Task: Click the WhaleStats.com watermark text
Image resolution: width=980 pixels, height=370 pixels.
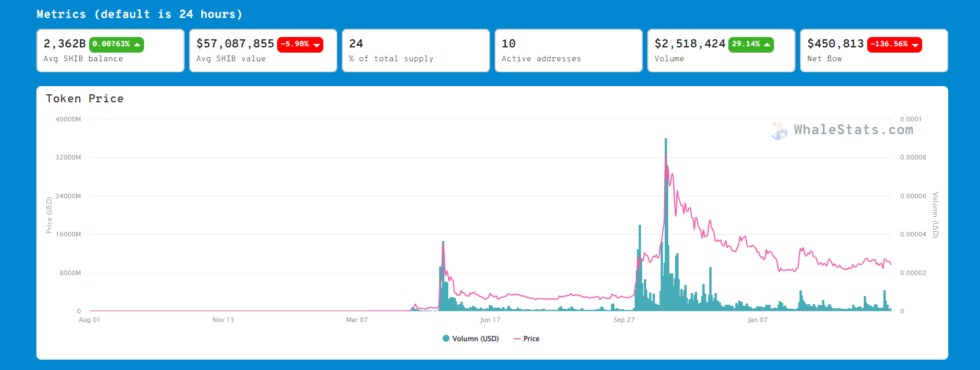Action: coord(853,130)
